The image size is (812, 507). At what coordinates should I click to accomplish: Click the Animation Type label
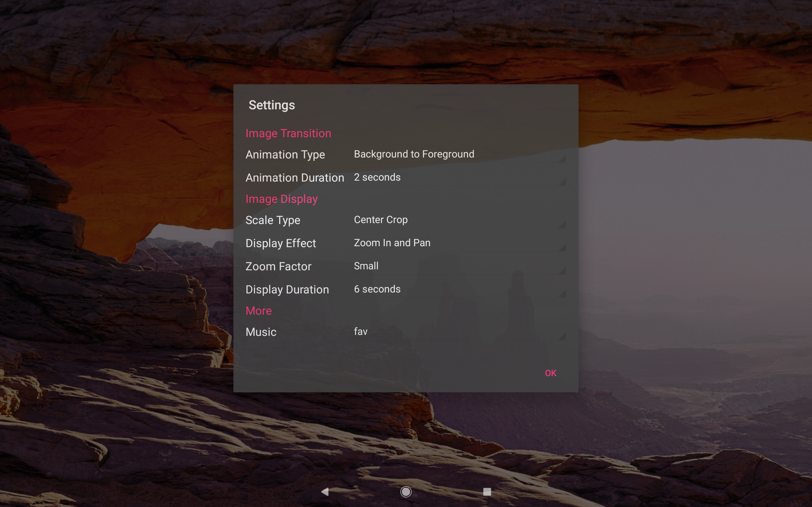[x=285, y=155]
